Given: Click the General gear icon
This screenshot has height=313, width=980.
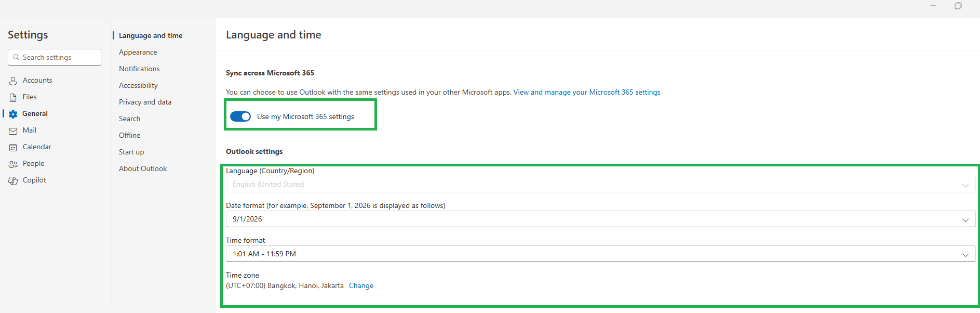Looking at the screenshot, I should [13, 114].
